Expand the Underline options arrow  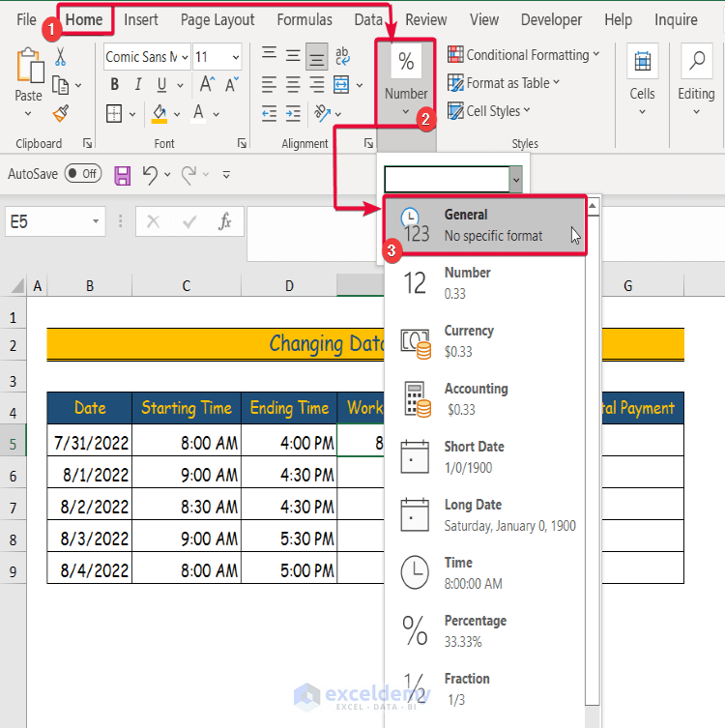180,85
